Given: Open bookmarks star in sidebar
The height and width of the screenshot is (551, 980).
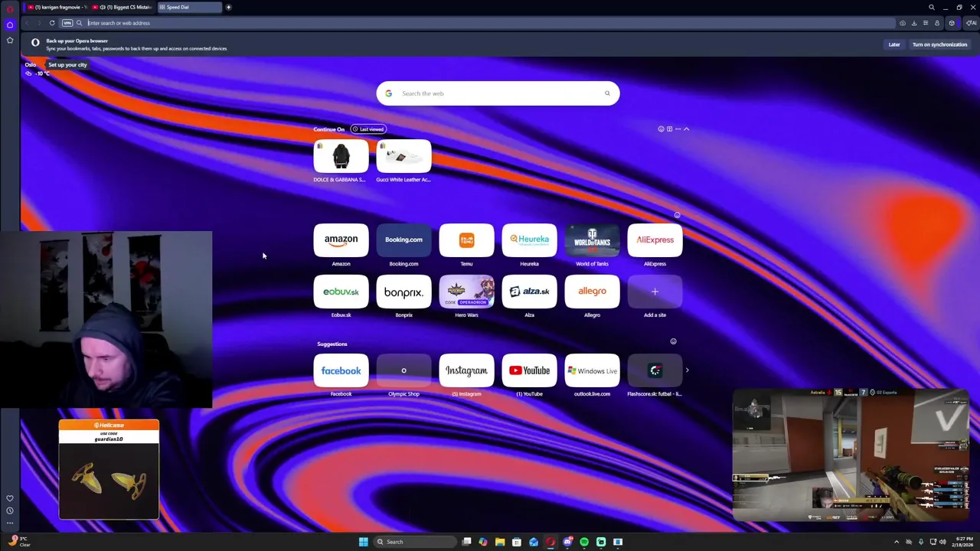Looking at the screenshot, I should (10, 40).
